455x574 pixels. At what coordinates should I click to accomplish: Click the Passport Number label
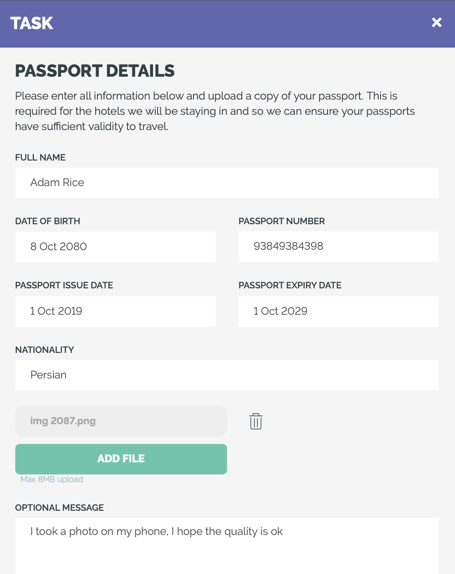(x=281, y=221)
